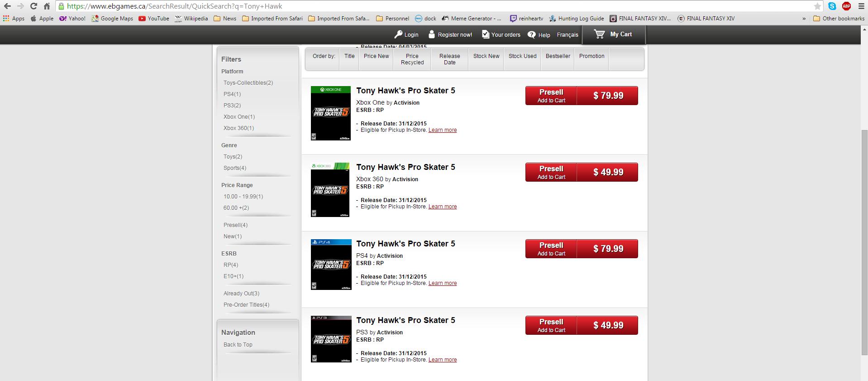This screenshot has height=381, width=868.
Task: Click the Register now! link
Action: tap(450, 34)
